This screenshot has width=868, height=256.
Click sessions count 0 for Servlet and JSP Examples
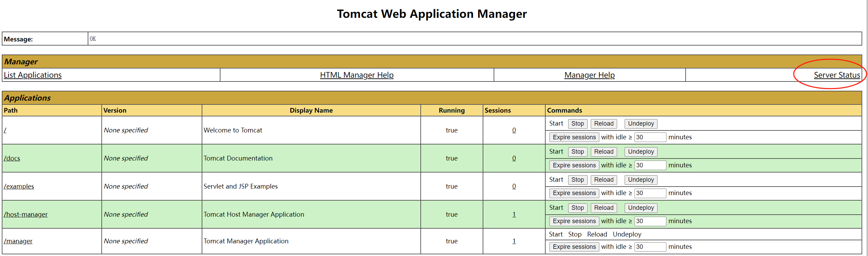click(514, 187)
